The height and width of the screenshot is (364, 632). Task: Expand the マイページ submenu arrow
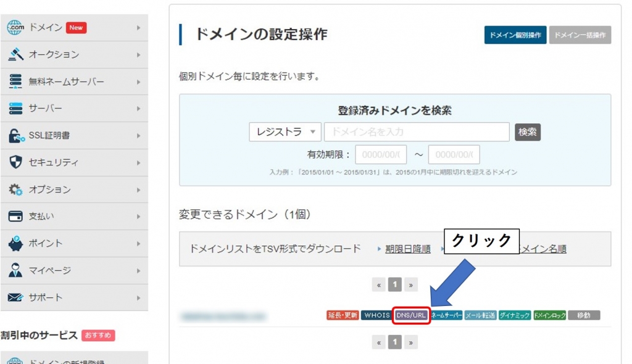(138, 271)
